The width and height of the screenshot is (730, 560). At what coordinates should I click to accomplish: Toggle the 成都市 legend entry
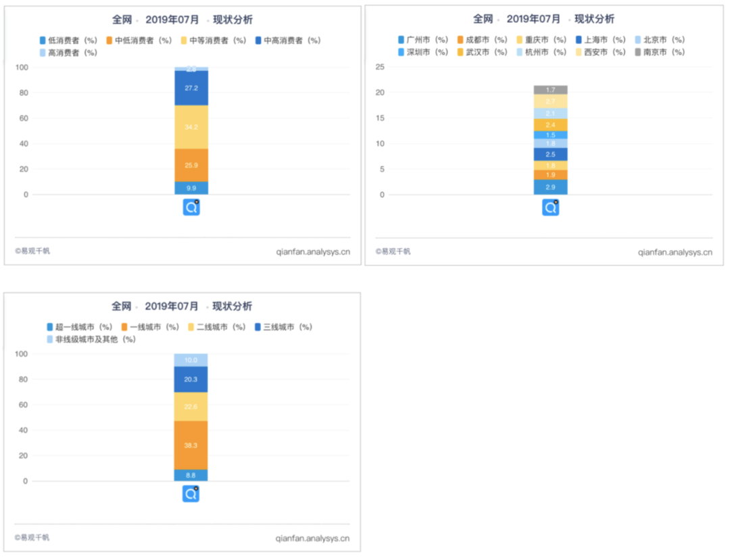[483, 40]
